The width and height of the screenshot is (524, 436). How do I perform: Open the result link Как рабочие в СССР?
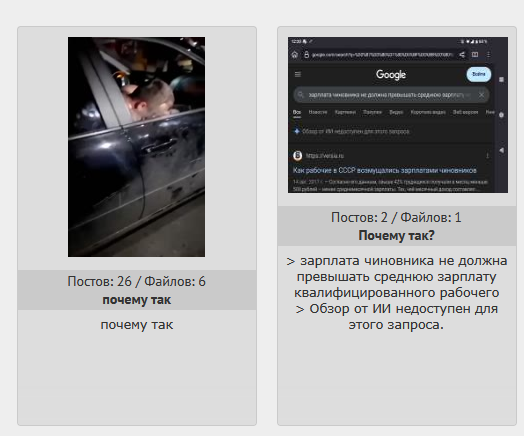pyautogui.click(x=385, y=170)
